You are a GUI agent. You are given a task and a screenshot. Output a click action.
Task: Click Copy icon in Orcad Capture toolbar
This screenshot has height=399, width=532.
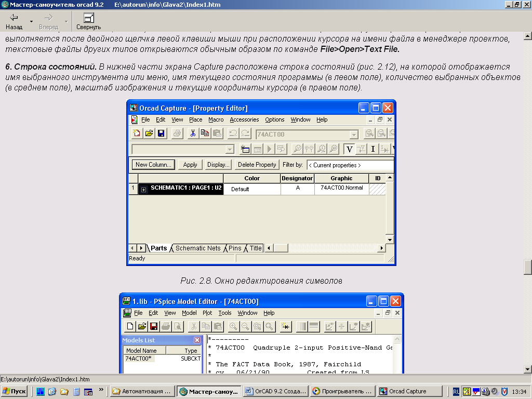205,134
